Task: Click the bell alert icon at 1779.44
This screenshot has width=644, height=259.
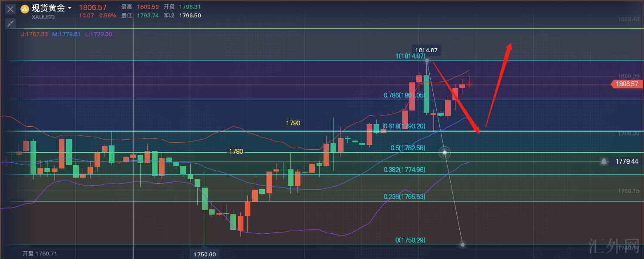Action: click(604, 161)
